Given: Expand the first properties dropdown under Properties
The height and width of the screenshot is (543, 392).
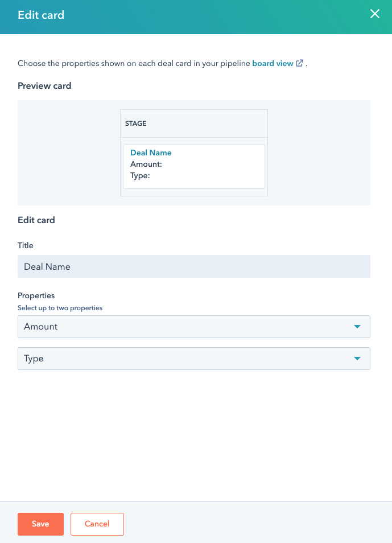Looking at the screenshot, I should tap(193, 327).
